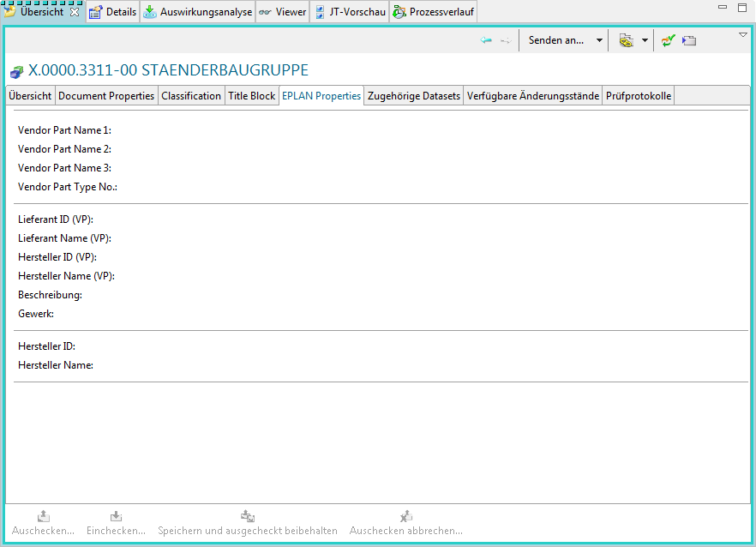Image resolution: width=756 pixels, height=547 pixels.
Task: Click the Senden an... button
Action: point(555,40)
